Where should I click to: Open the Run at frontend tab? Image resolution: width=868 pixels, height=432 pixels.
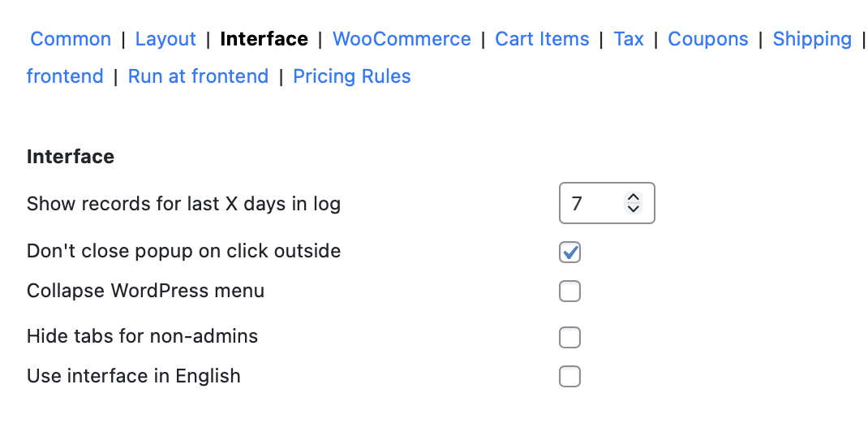click(x=198, y=76)
